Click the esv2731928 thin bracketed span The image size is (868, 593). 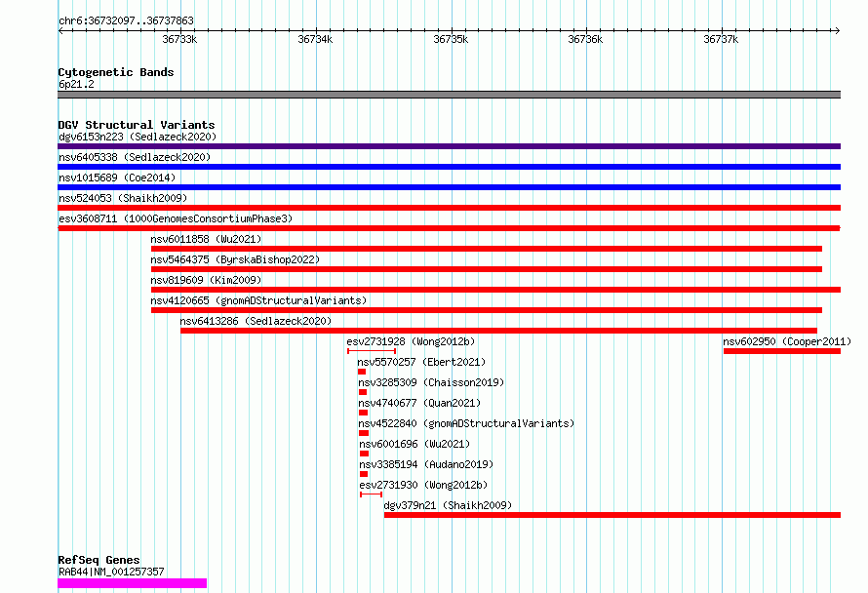click(x=372, y=351)
